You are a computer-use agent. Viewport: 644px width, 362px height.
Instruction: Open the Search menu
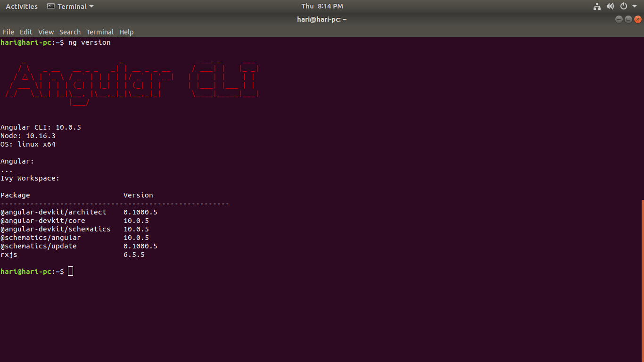70,32
